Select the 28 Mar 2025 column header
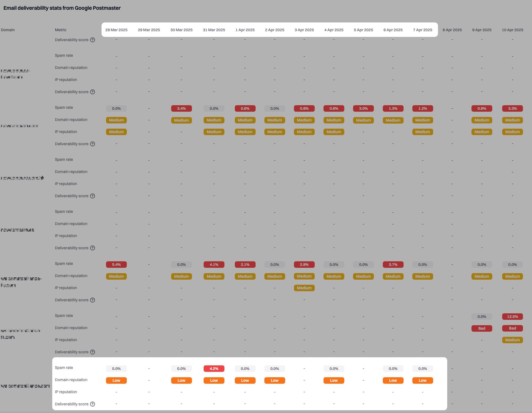Viewport: 532px width, 413px height. pos(116,30)
